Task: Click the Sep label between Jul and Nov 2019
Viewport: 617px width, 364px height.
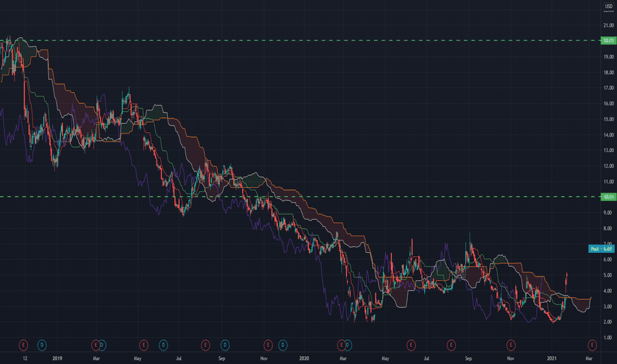Action: coord(222,359)
